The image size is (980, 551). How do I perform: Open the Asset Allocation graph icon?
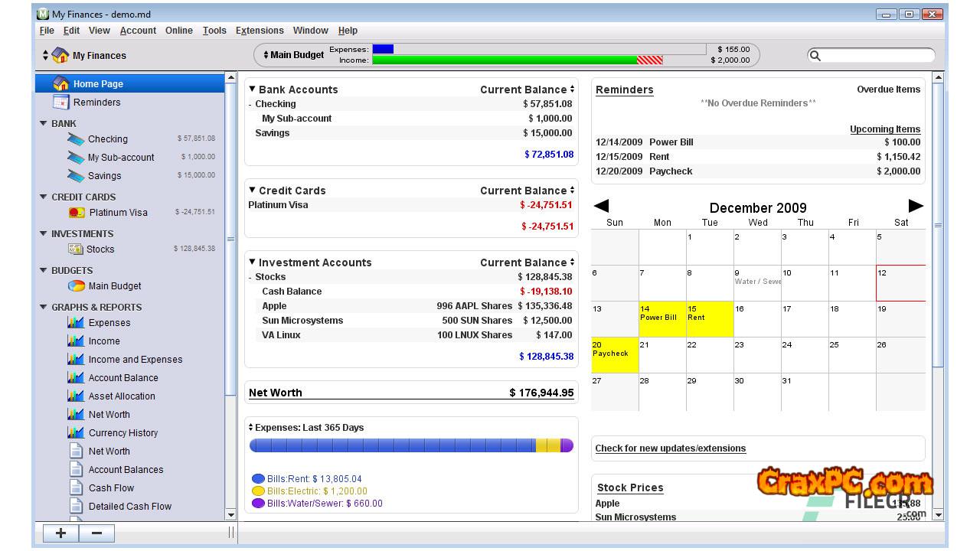pyautogui.click(x=76, y=396)
